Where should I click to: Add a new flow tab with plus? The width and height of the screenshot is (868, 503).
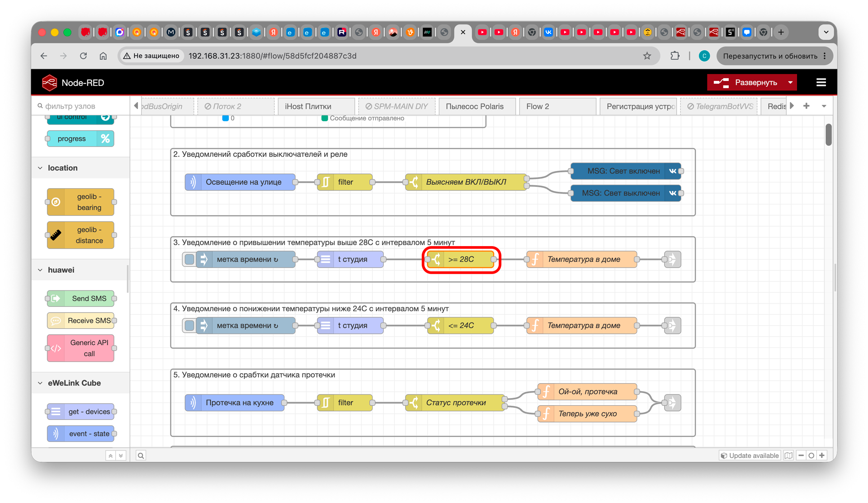coord(807,106)
